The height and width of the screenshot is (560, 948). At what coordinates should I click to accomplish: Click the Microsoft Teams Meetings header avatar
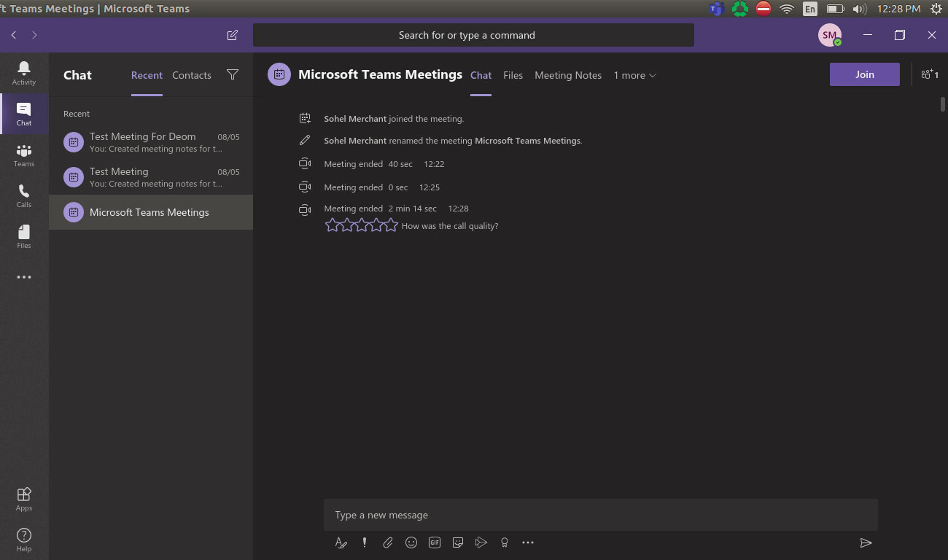[279, 74]
